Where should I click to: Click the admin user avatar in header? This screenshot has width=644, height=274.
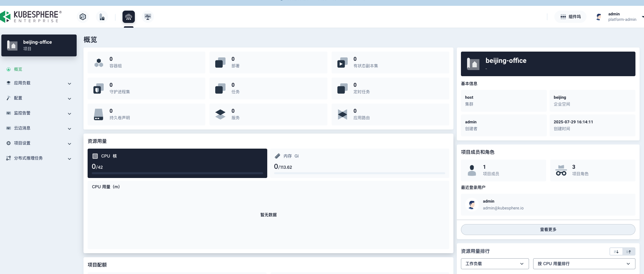[x=598, y=17]
